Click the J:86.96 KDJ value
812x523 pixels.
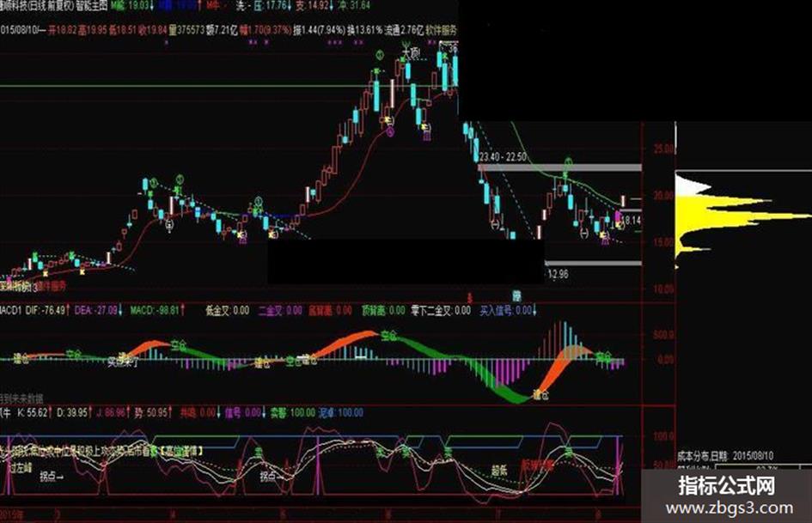point(113,413)
